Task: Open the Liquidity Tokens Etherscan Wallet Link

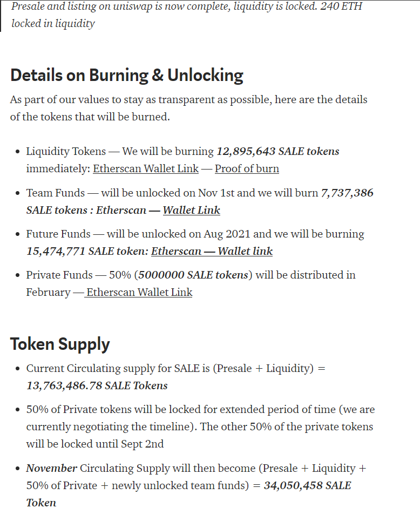Action: pyautogui.click(x=146, y=169)
